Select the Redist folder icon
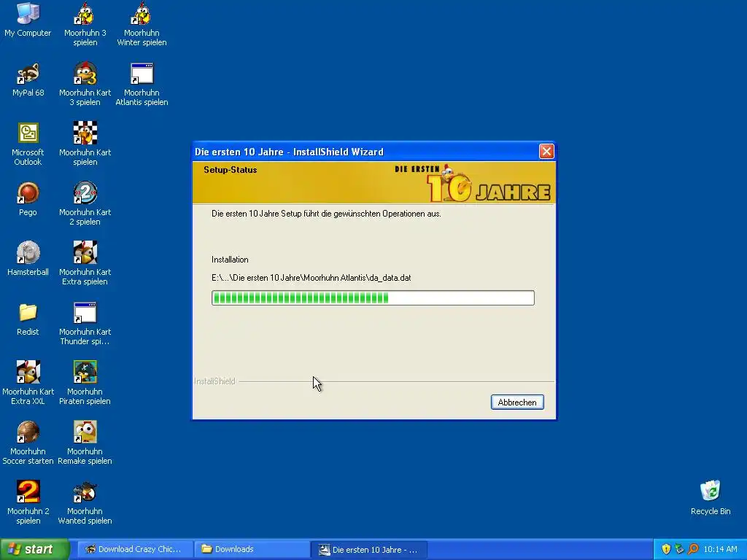 pos(28,319)
